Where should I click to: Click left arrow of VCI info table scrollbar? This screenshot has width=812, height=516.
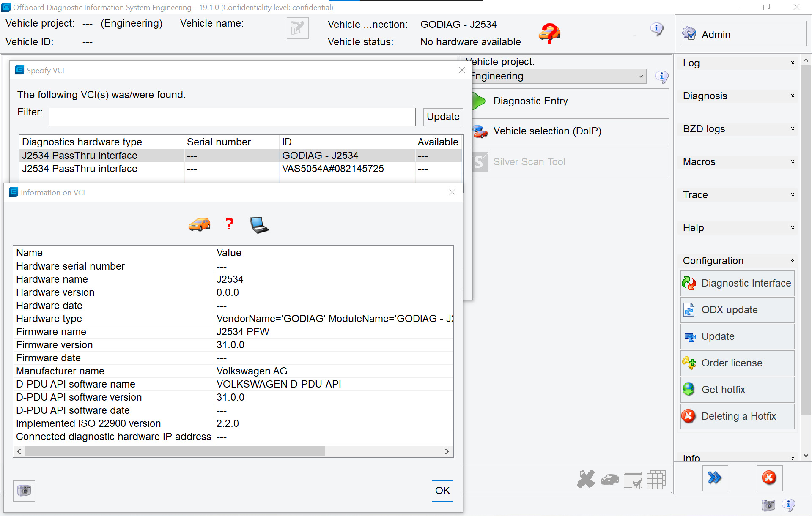pyautogui.click(x=19, y=451)
